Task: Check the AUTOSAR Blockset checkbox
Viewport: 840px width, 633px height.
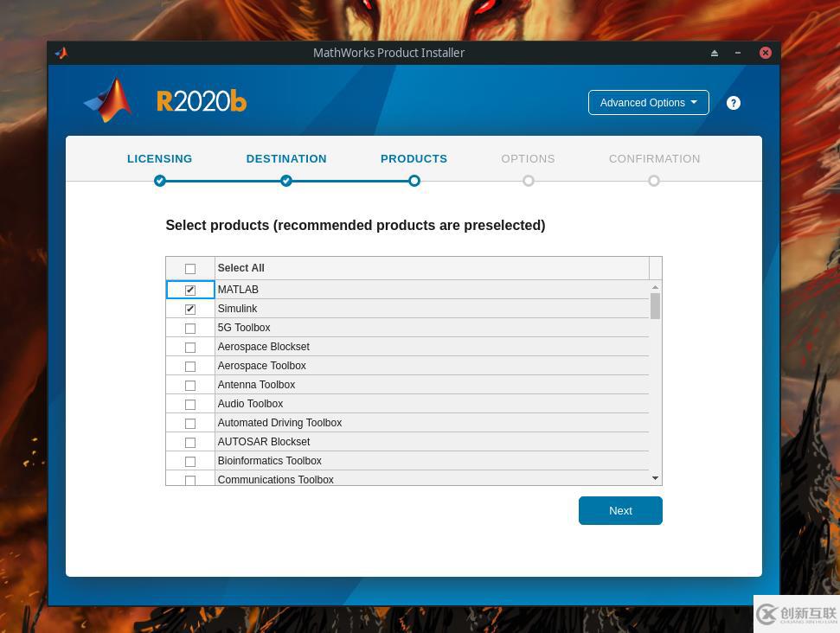Action: click(x=190, y=443)
